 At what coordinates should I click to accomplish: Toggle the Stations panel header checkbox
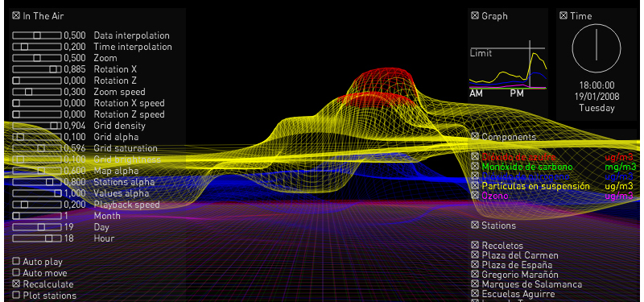coord(475,225)
